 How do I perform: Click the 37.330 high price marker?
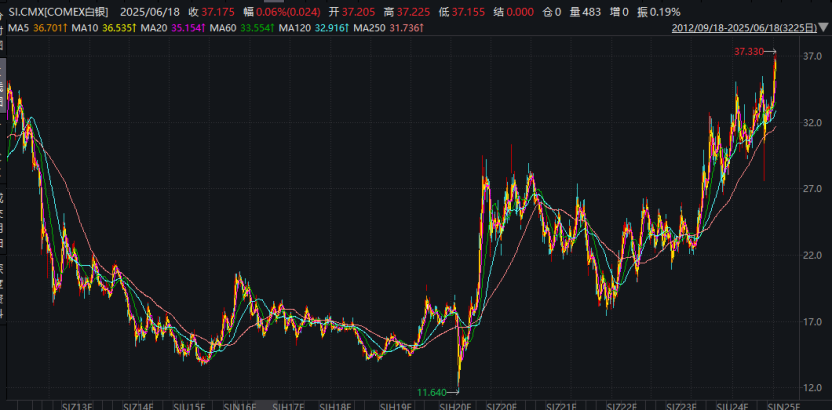coord(749,51)
